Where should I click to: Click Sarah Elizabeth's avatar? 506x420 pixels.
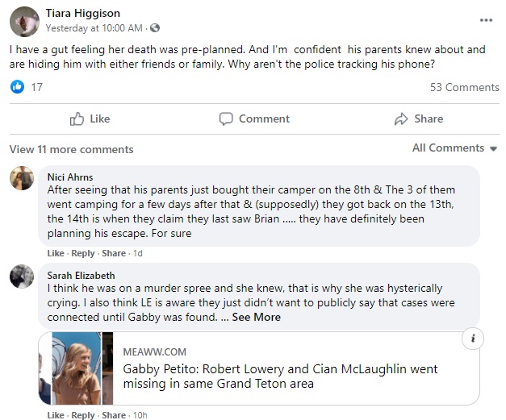click(21, 277)
